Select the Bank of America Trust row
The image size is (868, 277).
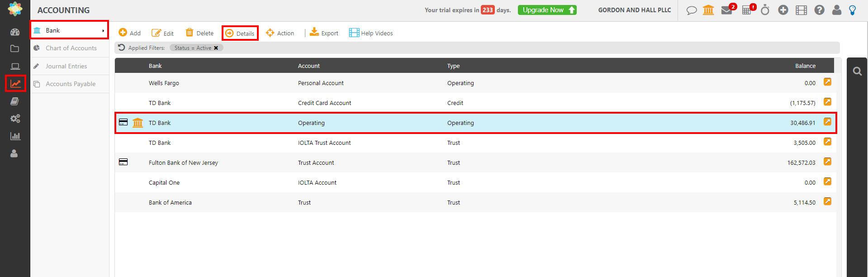pos(474,202)
